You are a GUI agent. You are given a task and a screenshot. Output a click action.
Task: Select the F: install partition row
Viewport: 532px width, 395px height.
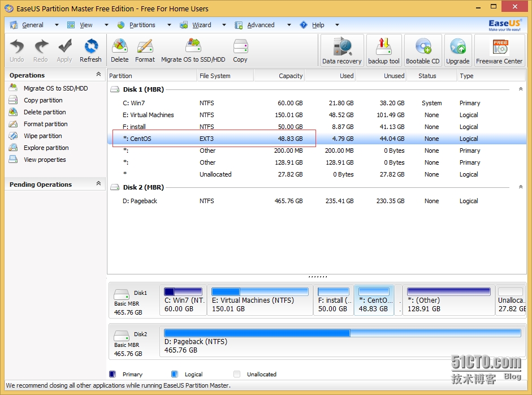click(x=317, y=127)
